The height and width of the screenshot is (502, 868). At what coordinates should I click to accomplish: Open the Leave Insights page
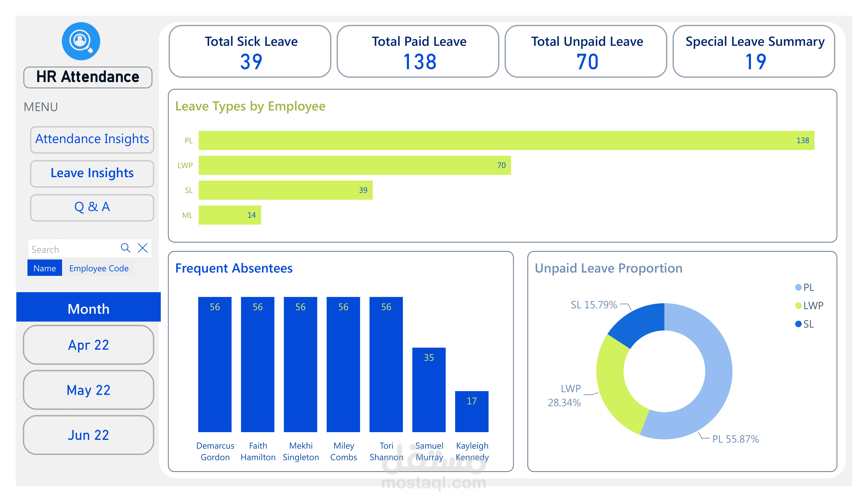point(92,173)
